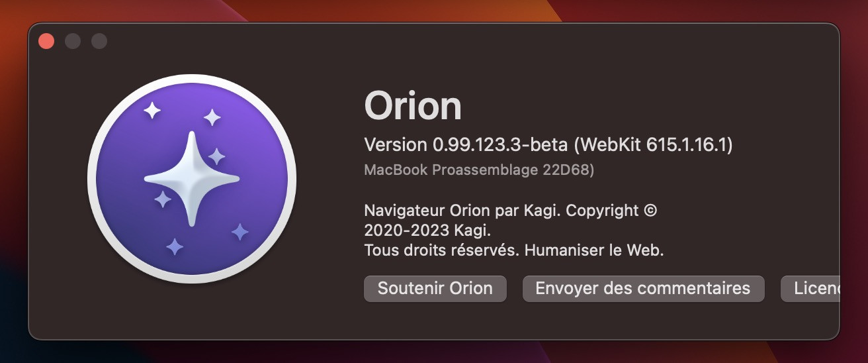The image size is (868, 363).
Task: Open Envoyer des commentaires
Action: pyautogui.click(x=642, y=289)
